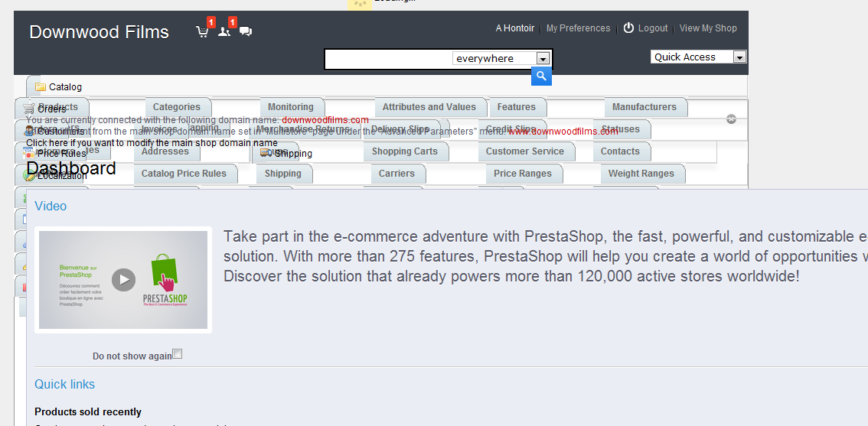Dismiss the domain name warning with X icon

(731, 119)
